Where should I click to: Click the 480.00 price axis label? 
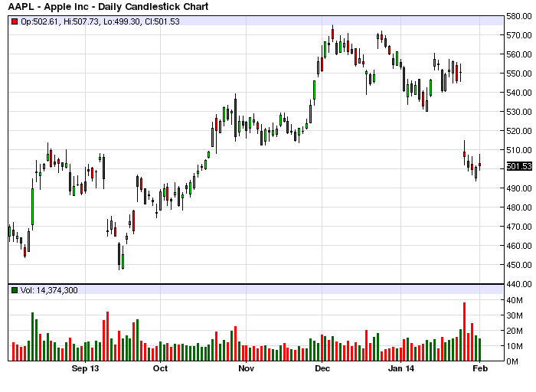pos(519,207)
